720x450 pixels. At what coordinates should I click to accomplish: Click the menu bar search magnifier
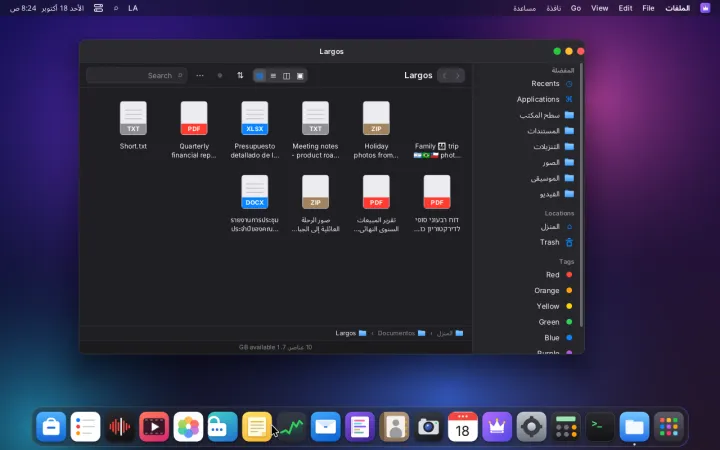point(116,8)
